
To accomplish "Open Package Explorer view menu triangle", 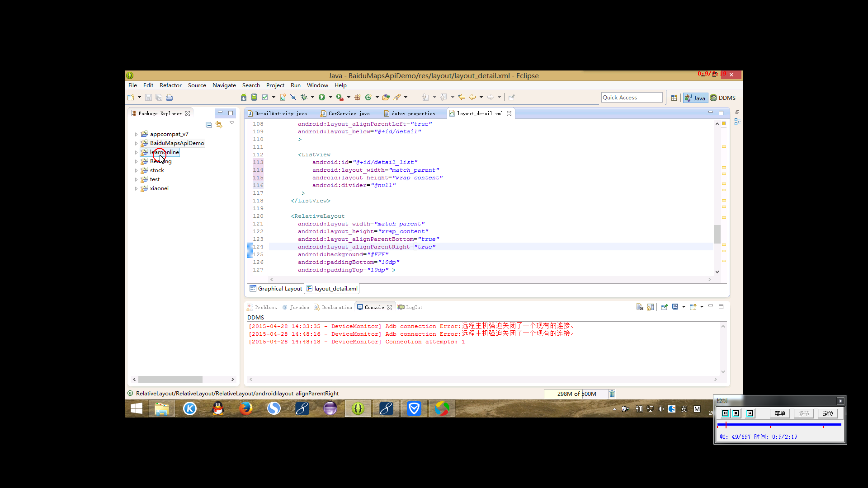I will 232,123.
